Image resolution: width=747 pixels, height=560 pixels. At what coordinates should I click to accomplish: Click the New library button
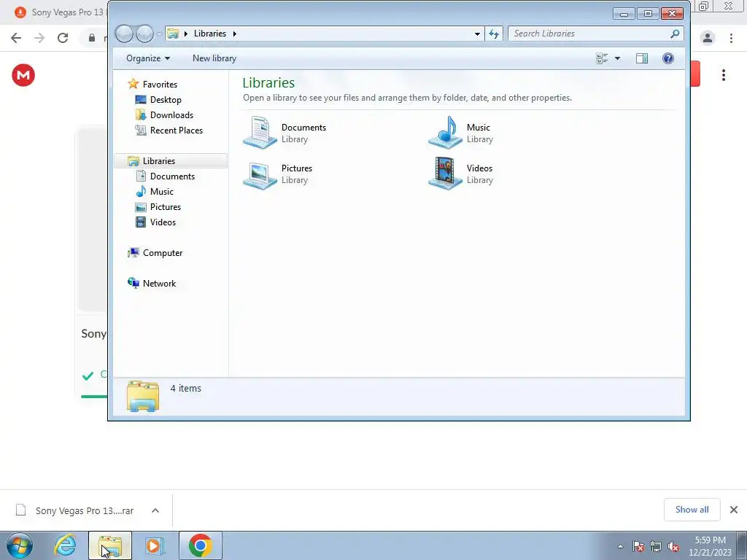coord(214,58)
